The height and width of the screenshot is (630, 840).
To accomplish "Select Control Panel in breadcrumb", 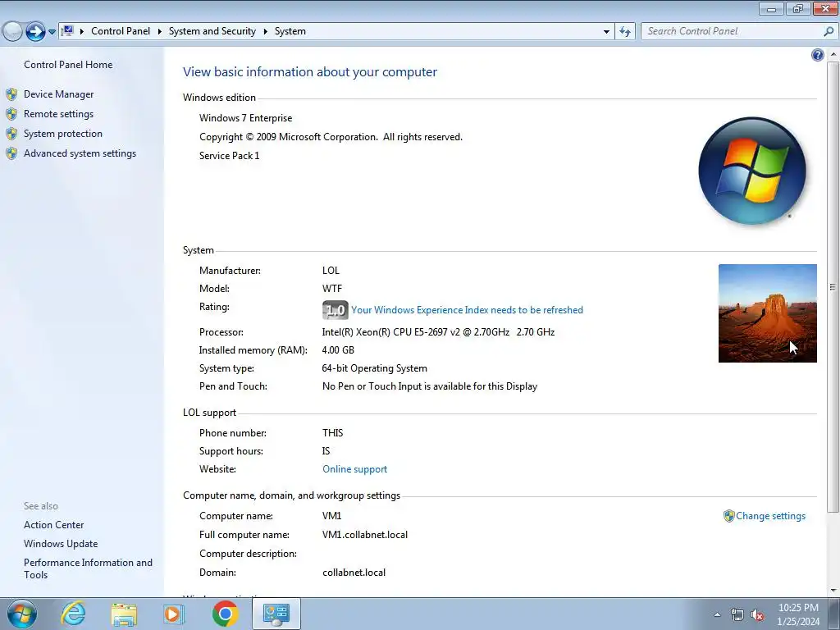I will click(x=121, y=31).
